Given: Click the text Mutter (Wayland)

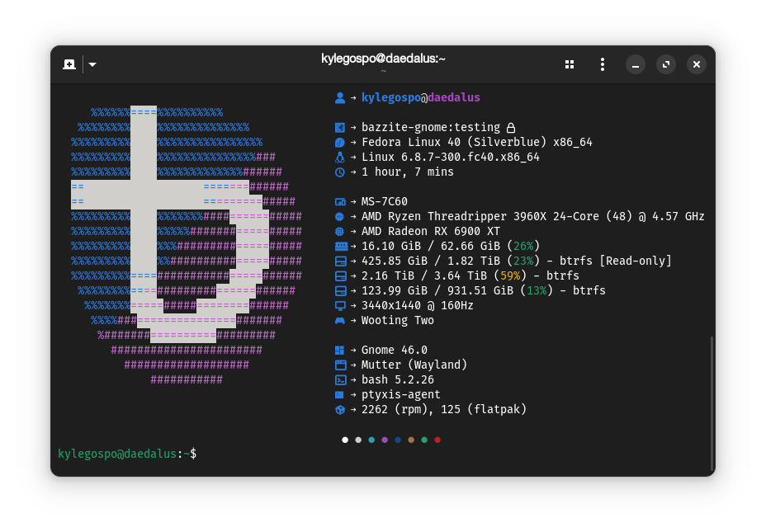Looking at the screenshot, I should click(x=414, y=365).
